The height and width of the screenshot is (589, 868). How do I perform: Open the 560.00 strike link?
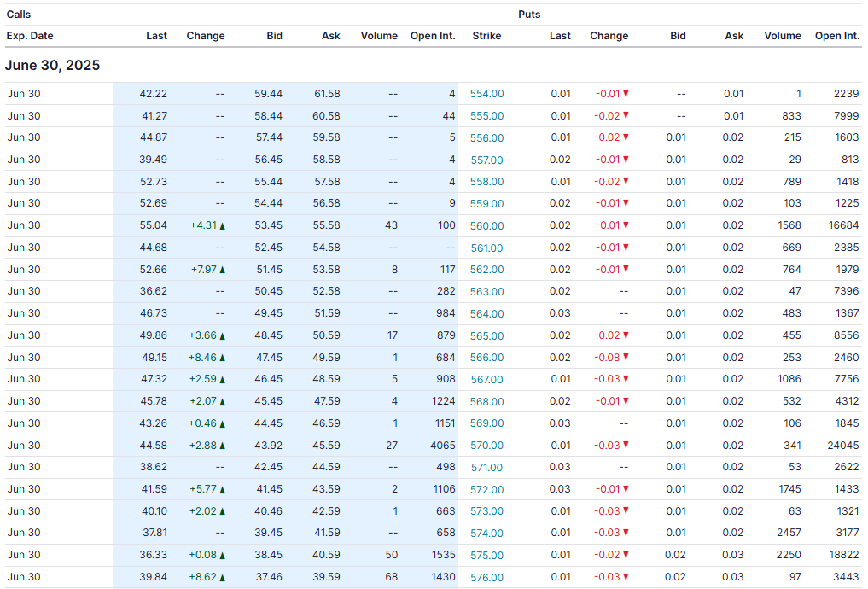coord(486,226)
